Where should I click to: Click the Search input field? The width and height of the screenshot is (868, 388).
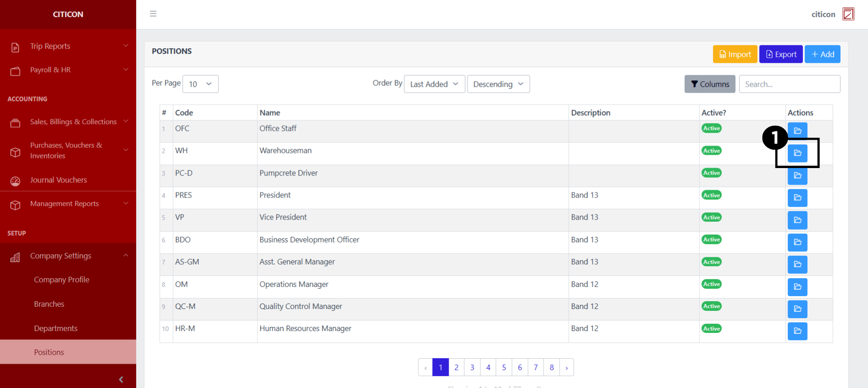(789, 84)
